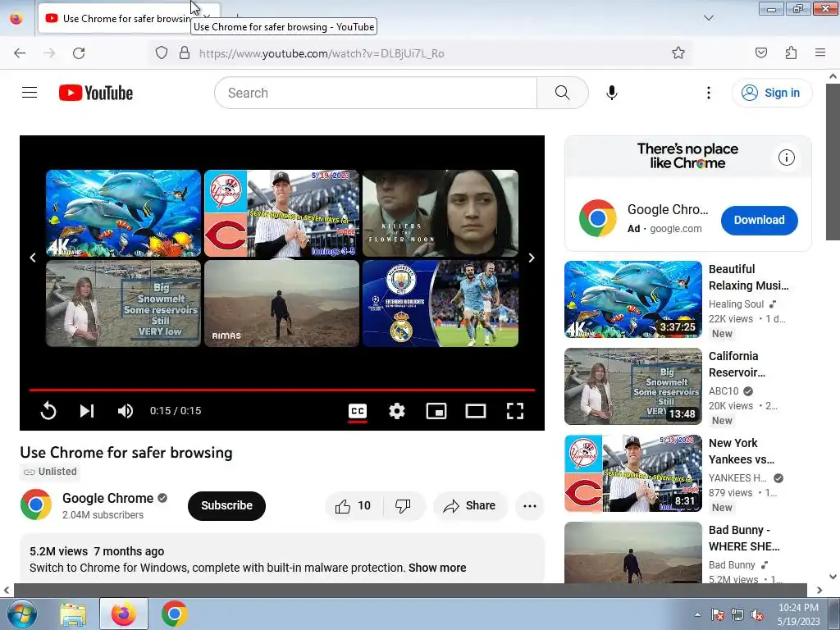This screenshot has height=630, width=840.
Task: Expand description with Show more
Action: [x=437, y=568]
